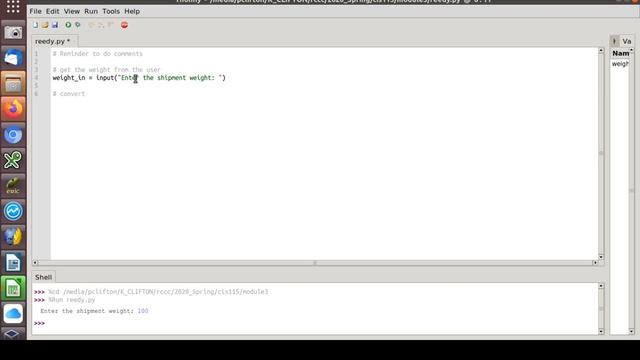Open the eric IDE from dock

click(13, 186)
